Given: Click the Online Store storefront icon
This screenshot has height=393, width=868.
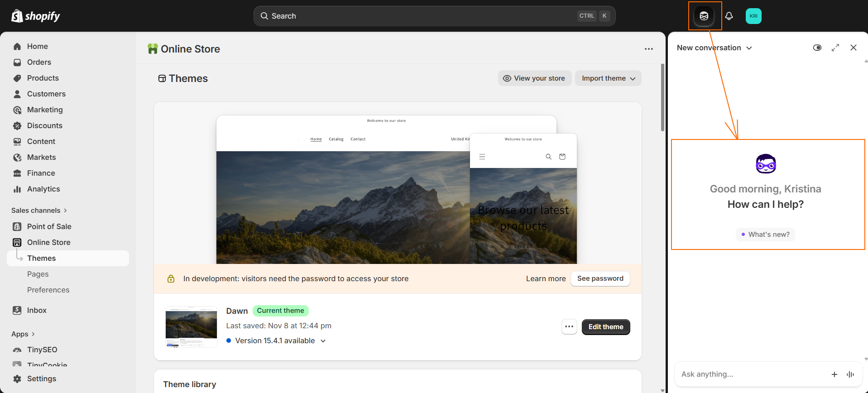Looking at the screenshot, I should pos(17,242).
